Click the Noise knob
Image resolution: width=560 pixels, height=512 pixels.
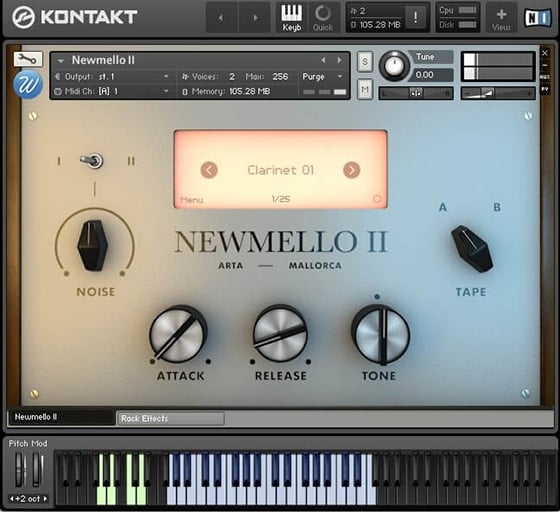(93, 245)
